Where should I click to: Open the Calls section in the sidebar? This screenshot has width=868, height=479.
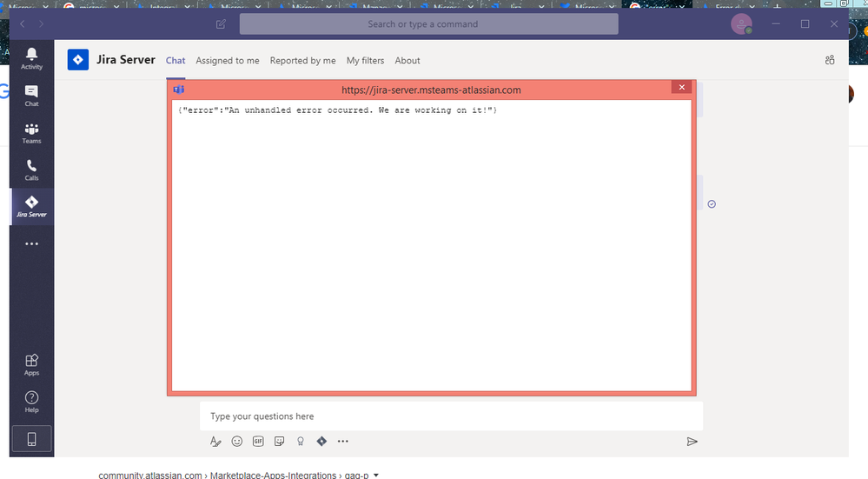(x=31, y=170)
